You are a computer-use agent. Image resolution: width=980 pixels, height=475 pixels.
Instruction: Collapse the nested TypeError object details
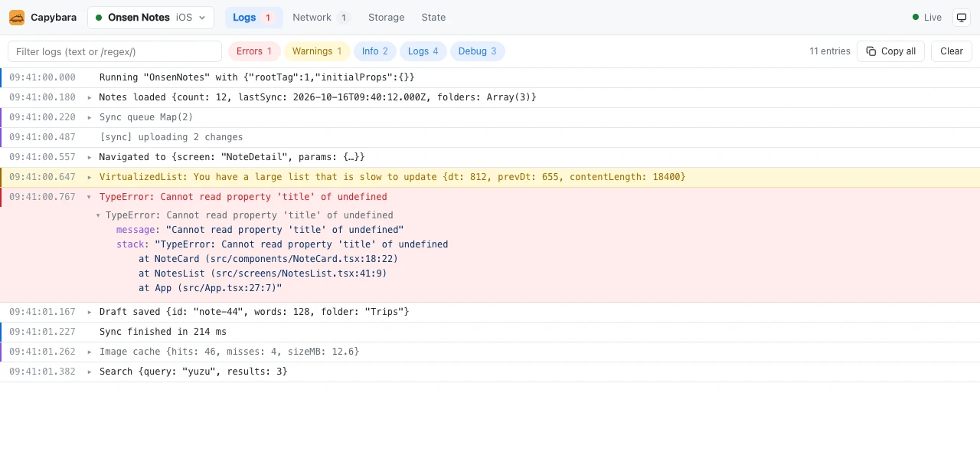click(x=98, y=215)
